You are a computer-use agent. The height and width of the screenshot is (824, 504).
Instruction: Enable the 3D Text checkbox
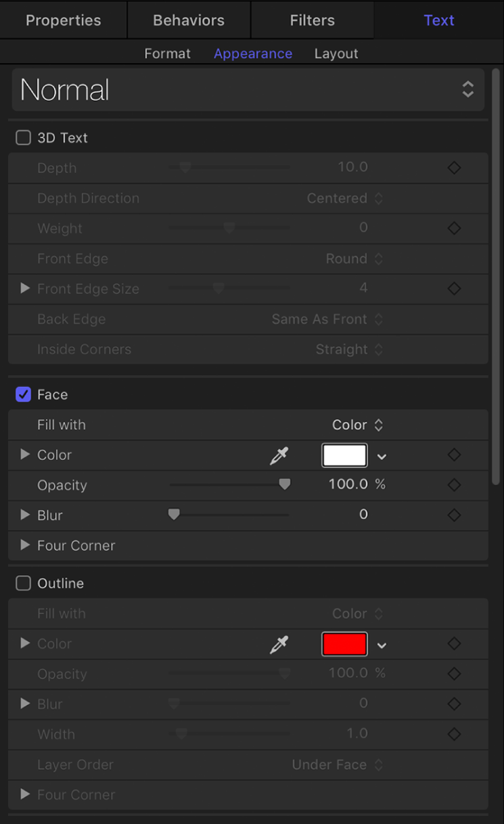tap(24, 138)
